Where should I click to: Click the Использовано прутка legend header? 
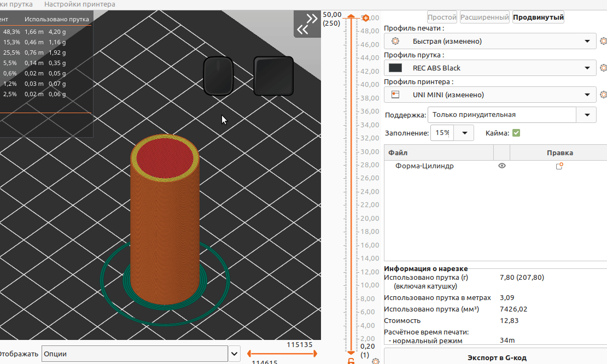[x=56, y=19]
